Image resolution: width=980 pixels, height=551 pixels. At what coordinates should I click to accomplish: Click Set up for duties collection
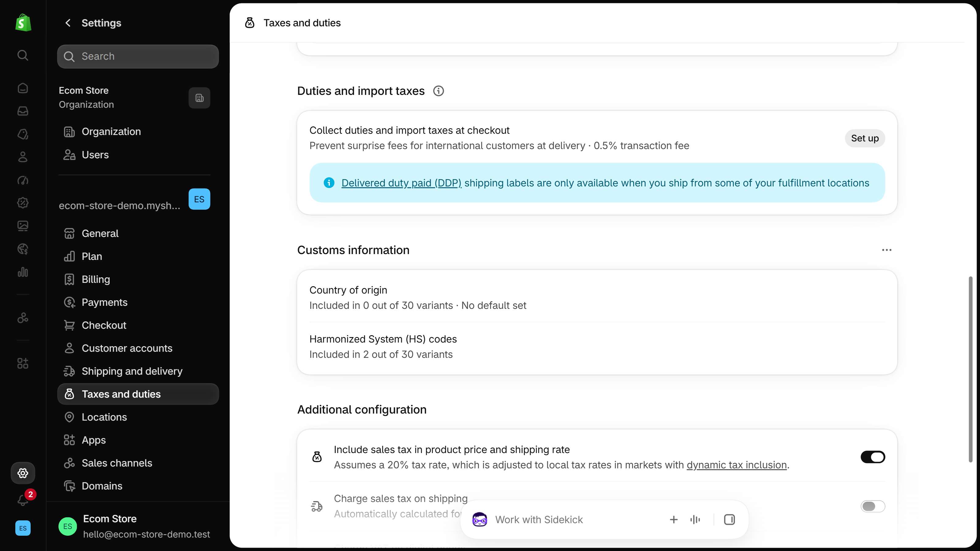(x=865, y=138)
